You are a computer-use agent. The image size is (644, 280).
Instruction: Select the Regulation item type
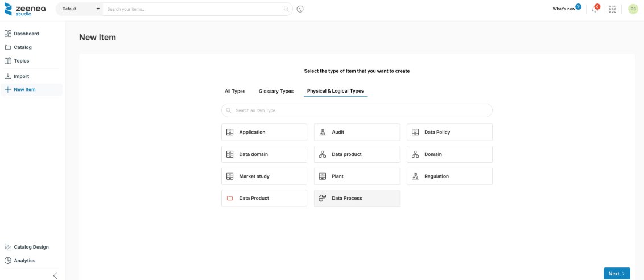coord(449,176)
